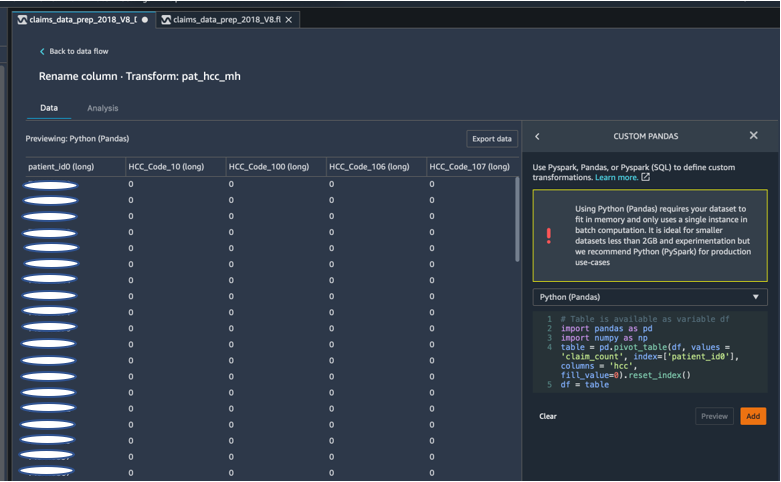Click the red warning exclamation icon
The image size is (781, 482).
(547, 236)
